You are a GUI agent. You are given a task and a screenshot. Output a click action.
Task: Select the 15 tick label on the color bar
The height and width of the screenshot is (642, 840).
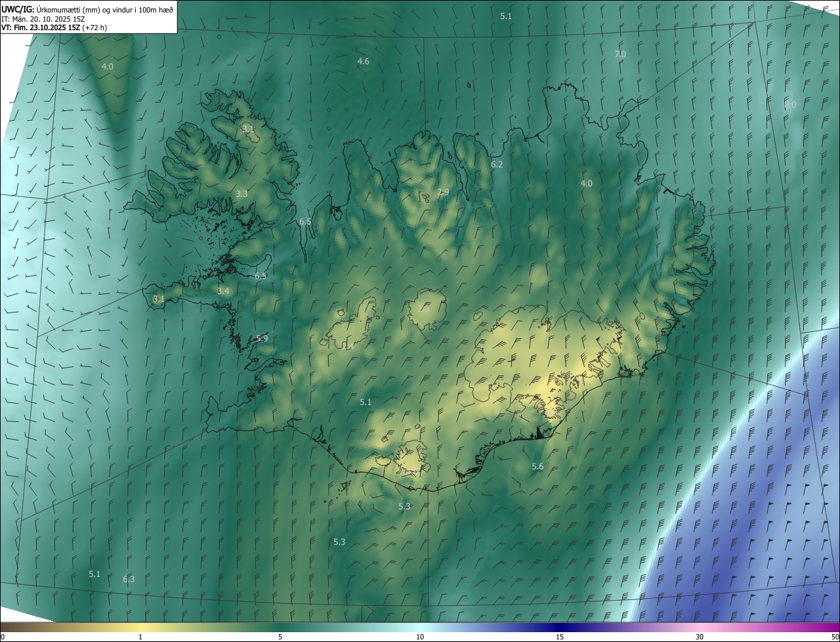tap(560, 637)
